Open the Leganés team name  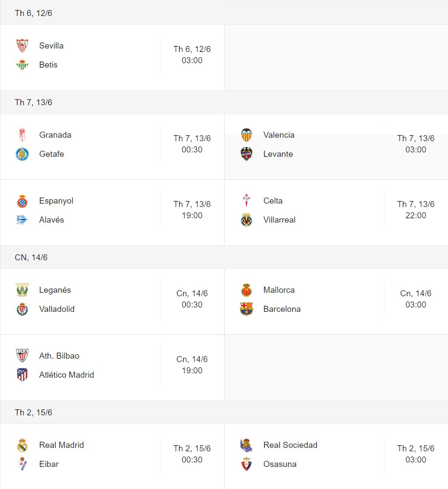coord(55,290)
